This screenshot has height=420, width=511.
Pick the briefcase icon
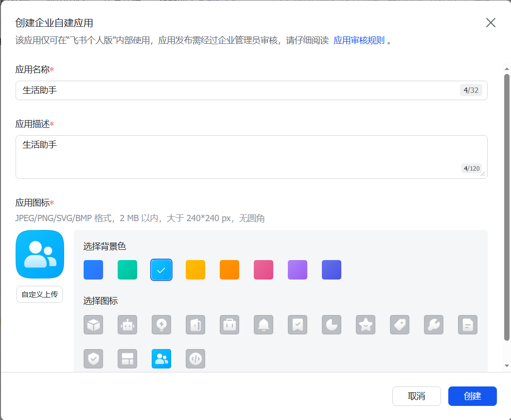(x=229, y=325)
